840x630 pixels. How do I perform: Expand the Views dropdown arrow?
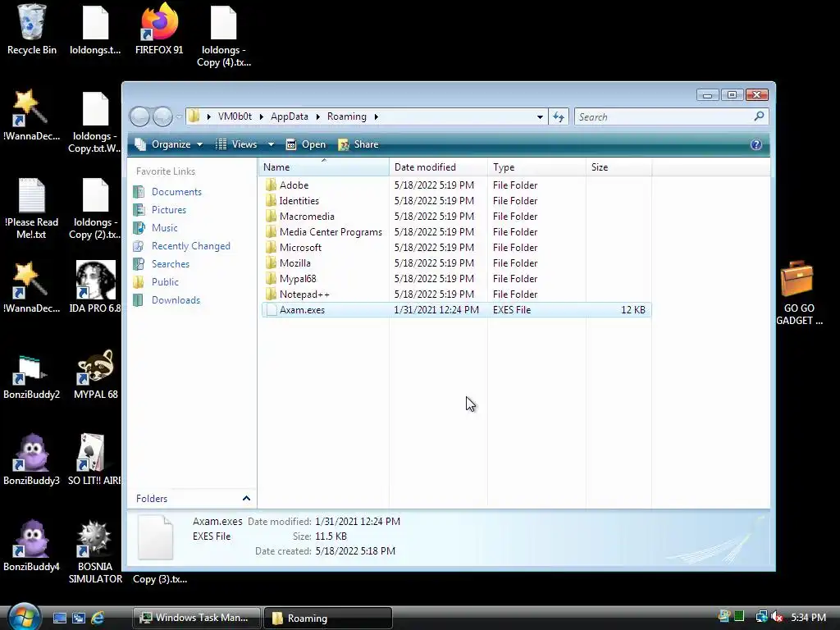tap(271, 144)
